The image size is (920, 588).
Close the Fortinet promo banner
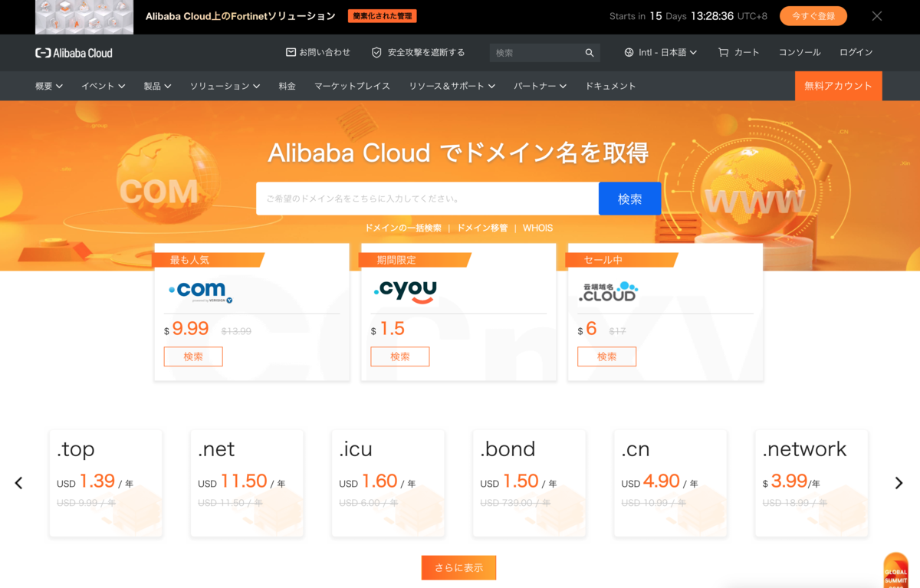click(877, 16)
